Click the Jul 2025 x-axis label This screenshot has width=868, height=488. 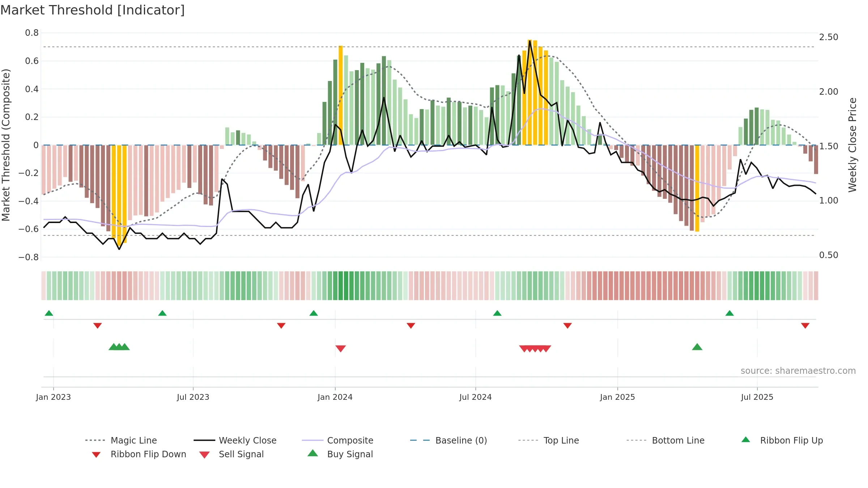(x=757, y=397)
